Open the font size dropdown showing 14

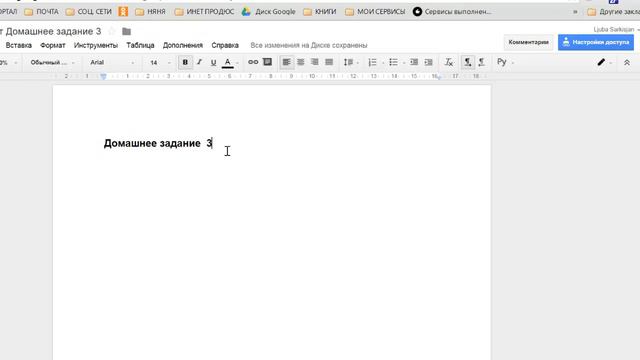[159, 62]
